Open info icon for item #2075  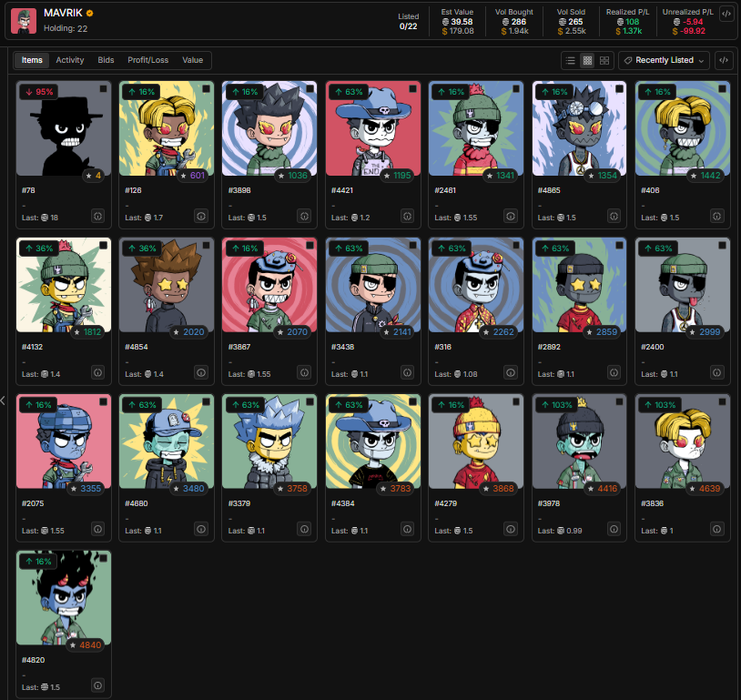[97, 529]
